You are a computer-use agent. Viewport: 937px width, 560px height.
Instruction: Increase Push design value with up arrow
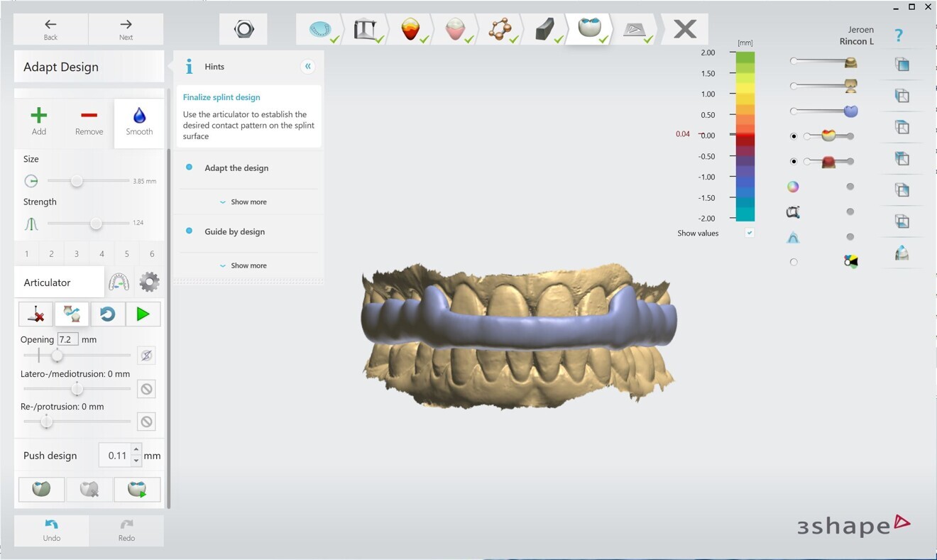tap(136, 450)
